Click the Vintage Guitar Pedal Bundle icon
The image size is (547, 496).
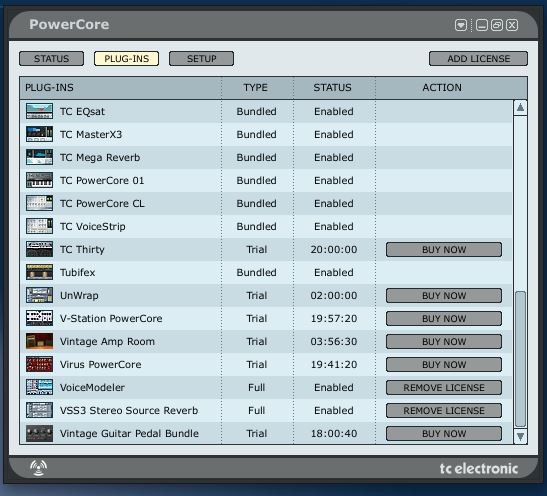coord(39,433)
